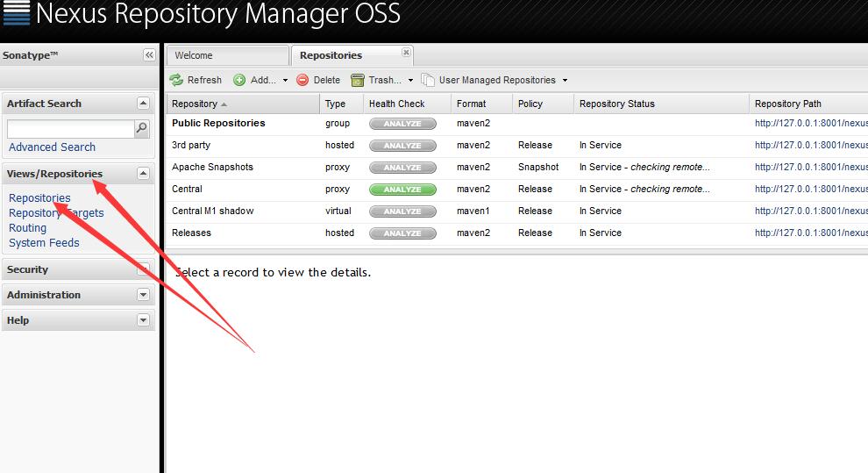Select the Repositories tab
The width and height of the screenshot is (868, 473).
[x=352, y=55]
